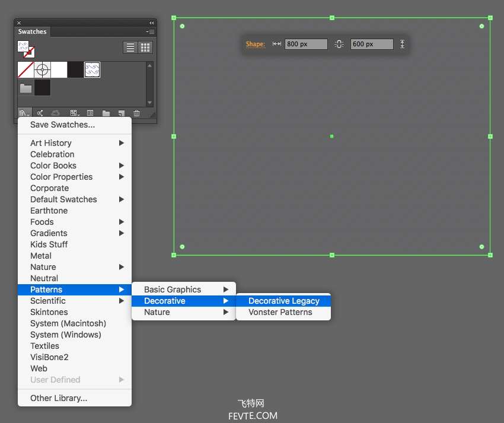Open the Nature submenu in main list
Screen dimensions: 504x423
[x=75, y=266]
